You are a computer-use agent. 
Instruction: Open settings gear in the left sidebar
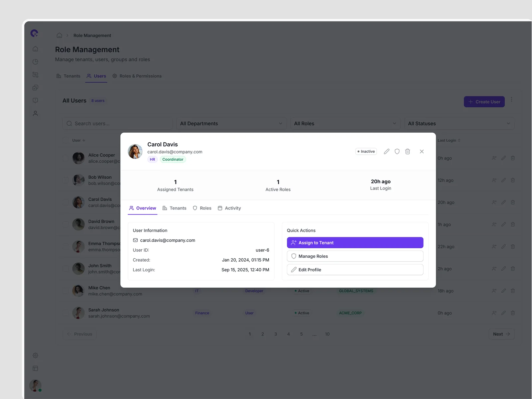click(35, 355)
